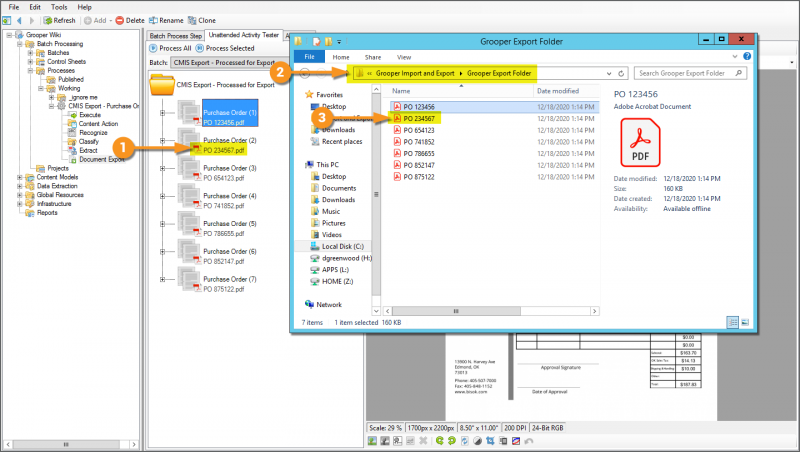The height and width of the screenshot is (452, 800).
Task: Switch to the Batch Process Step tab
Action: point(176,36)
